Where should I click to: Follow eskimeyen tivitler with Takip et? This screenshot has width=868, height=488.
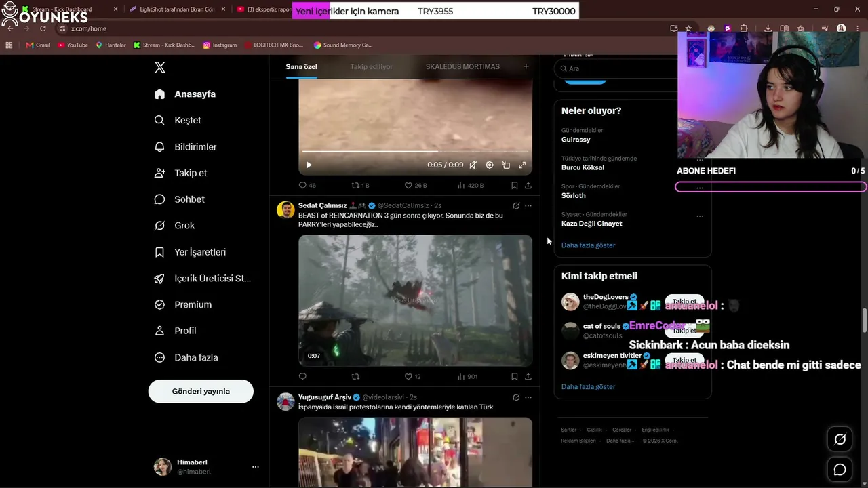point(684,360)
